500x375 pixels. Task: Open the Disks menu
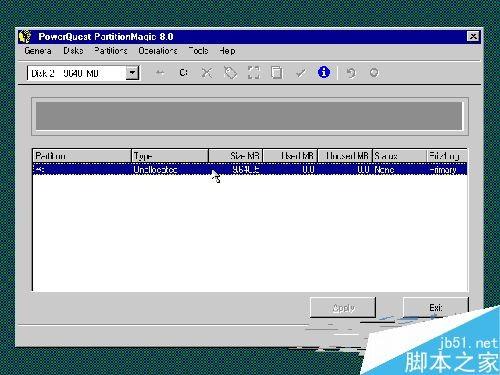(73, 51)
